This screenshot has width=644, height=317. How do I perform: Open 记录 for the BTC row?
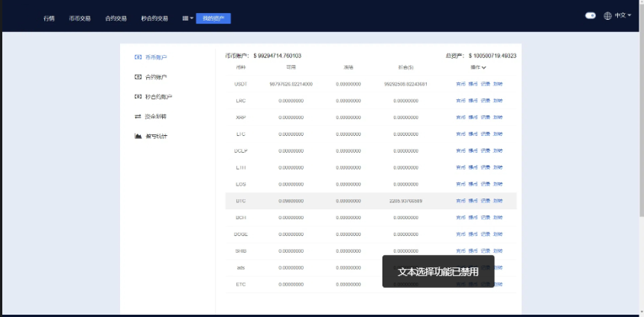[x=486, y=201]
